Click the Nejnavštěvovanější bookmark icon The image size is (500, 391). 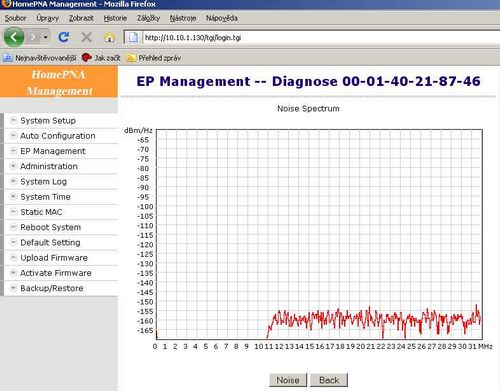point(7,58)
